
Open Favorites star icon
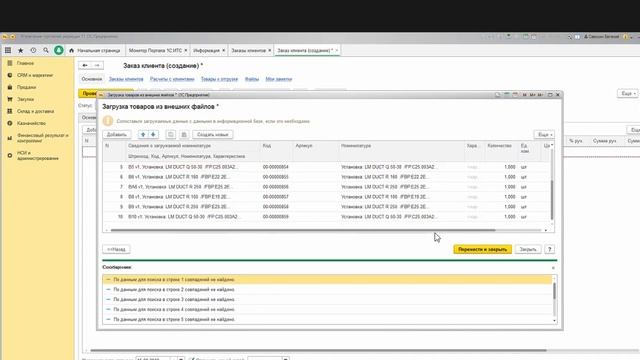point(20,50)
